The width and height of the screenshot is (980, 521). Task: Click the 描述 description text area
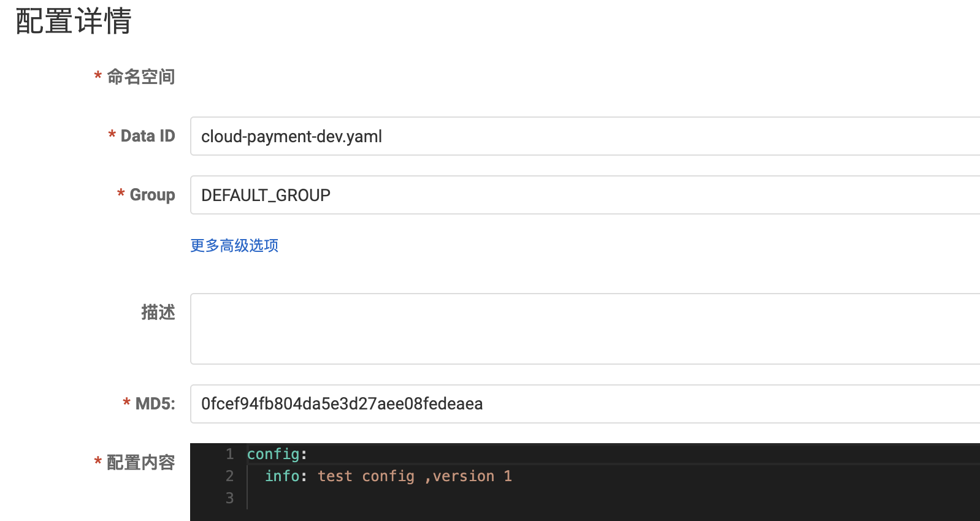click(x=585, y=329)
